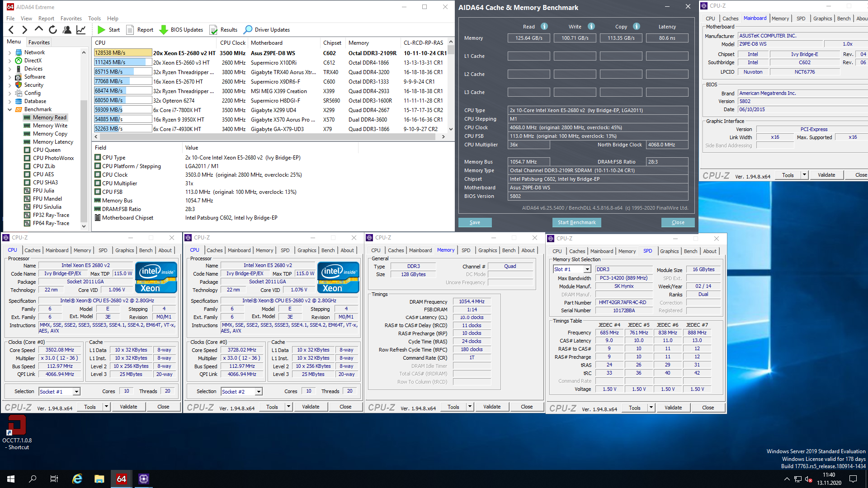Select the FPU Julia benchmark item
868x488 pixels.
click(x=43, y=191)
